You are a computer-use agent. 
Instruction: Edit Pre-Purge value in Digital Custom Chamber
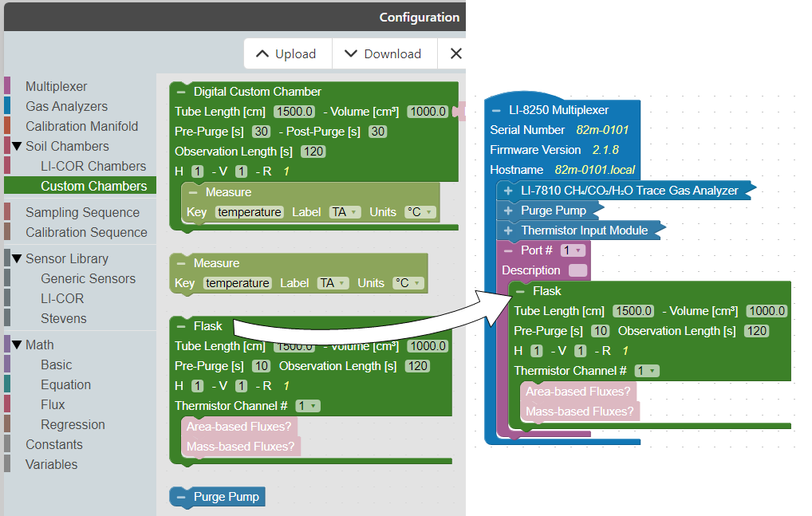(262, 132)
